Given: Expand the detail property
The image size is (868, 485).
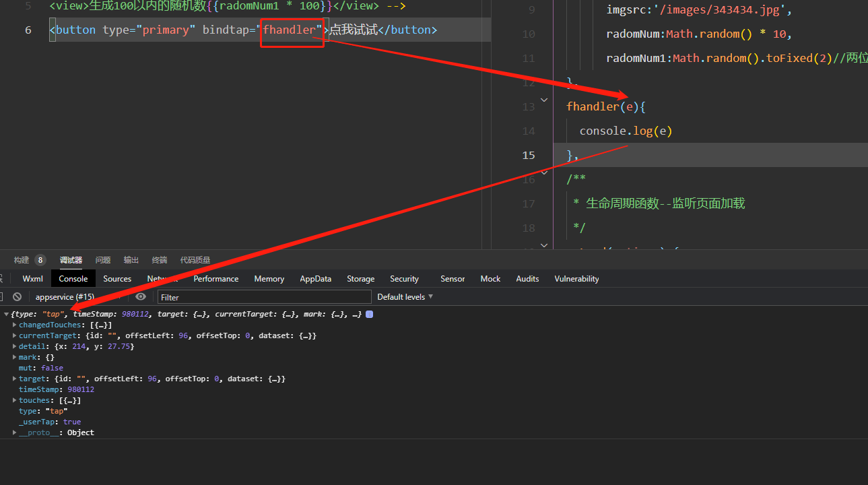Looking at the screenshot, I should 14,347.
